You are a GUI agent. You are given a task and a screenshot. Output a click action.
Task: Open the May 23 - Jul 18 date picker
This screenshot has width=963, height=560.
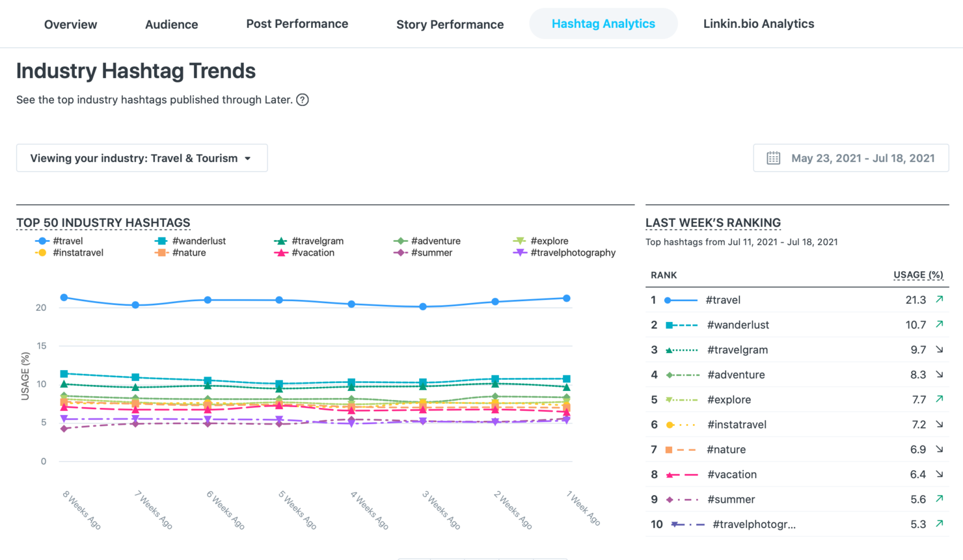851,158
